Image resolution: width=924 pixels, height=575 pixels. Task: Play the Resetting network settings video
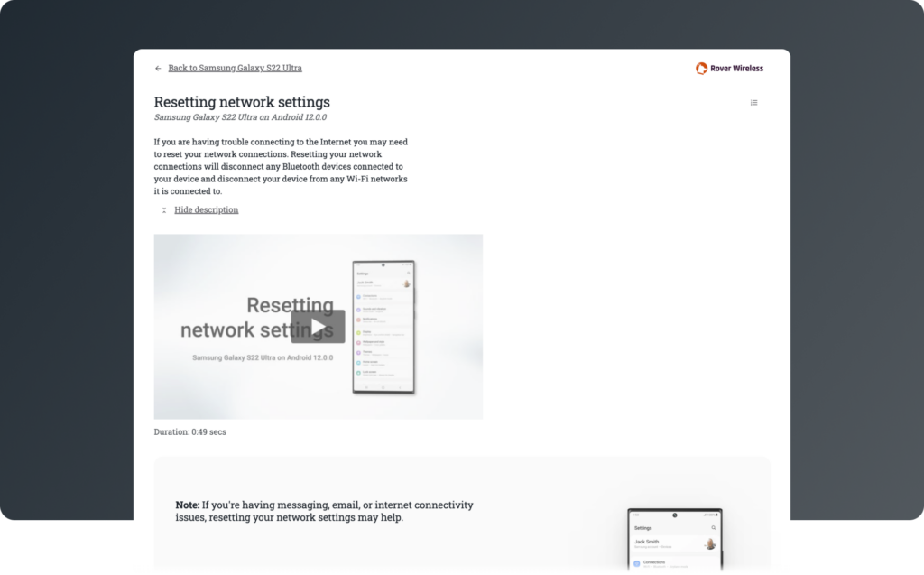coord(318,326)
